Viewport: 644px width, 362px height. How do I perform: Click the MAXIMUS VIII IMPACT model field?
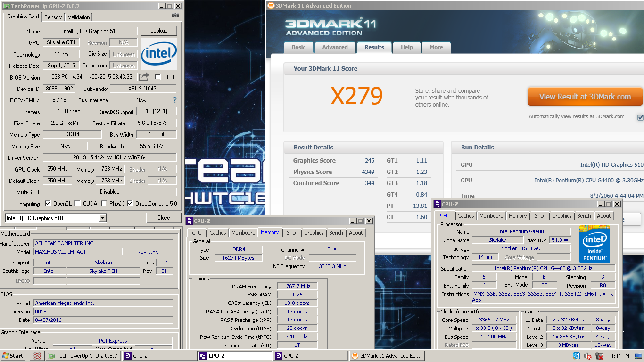77,252
